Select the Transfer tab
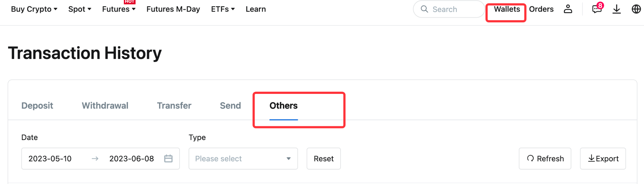 pos(174,106)
